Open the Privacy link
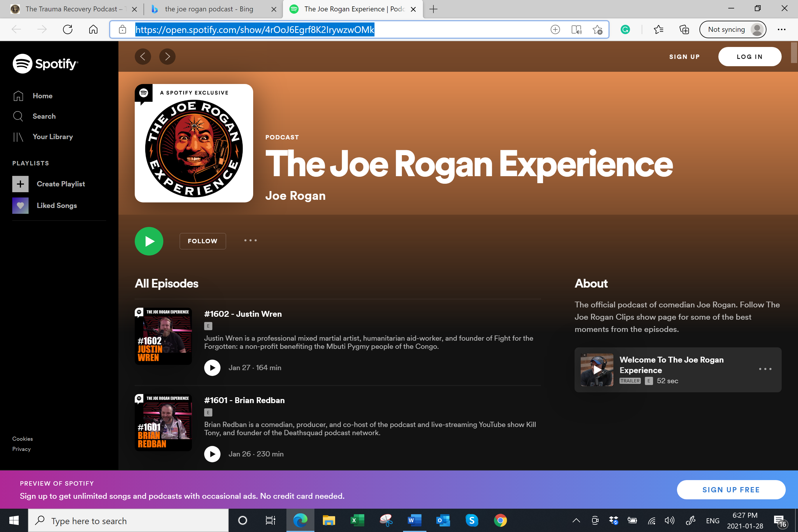The image size is (798, 532). tap(21, 449)
